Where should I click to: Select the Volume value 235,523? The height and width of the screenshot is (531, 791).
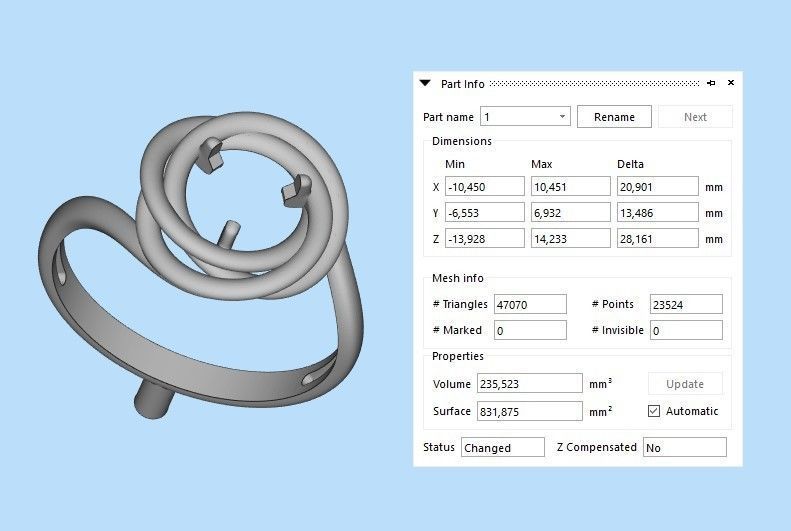tap(530, 384)
